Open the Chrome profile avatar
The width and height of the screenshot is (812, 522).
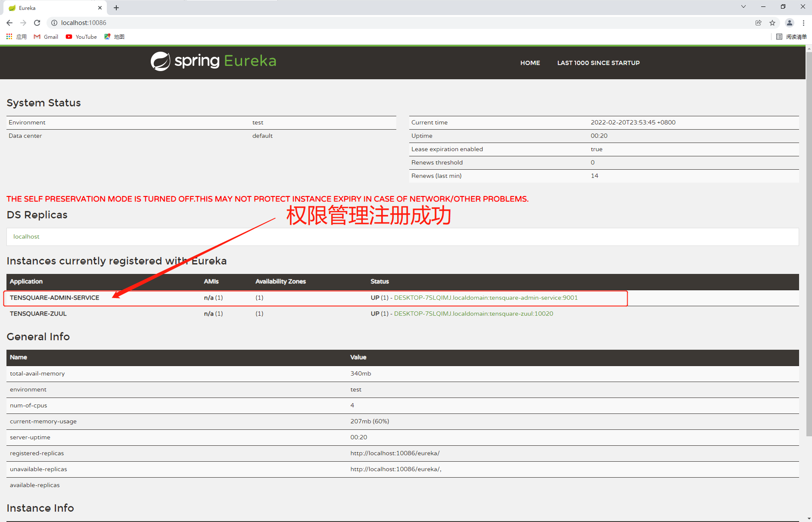click(790, 23)
